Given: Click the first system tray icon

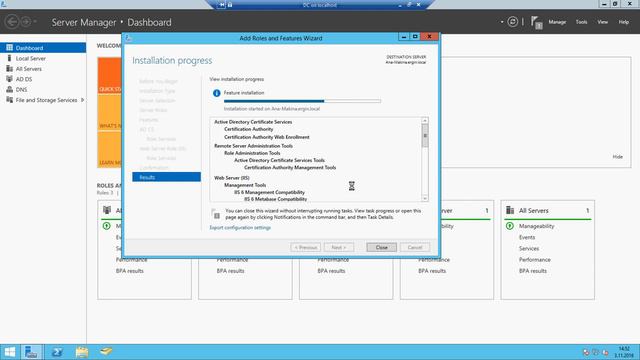Looking at the screenshot, I should coord(586,352).
